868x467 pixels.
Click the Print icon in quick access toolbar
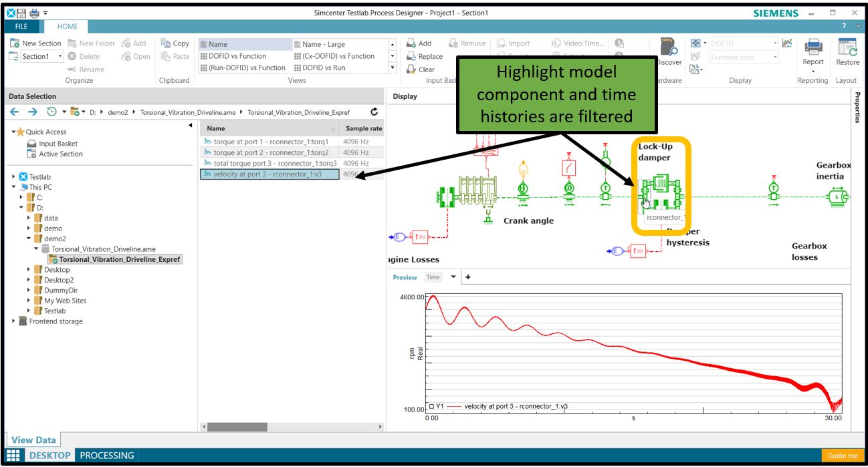click(34, 13)
